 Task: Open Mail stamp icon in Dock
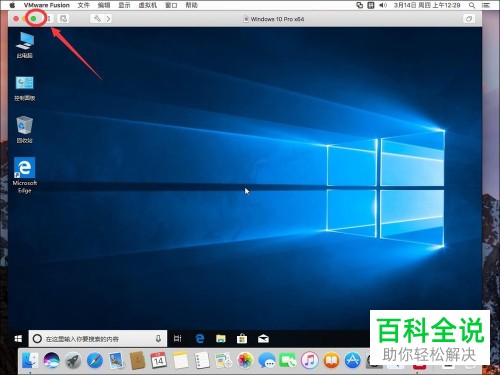116,360
